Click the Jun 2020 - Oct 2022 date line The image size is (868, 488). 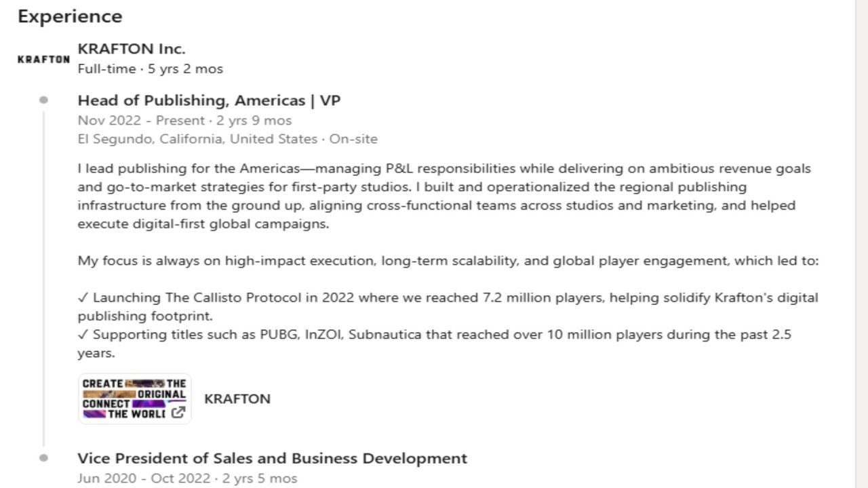(x=187, y=479)
